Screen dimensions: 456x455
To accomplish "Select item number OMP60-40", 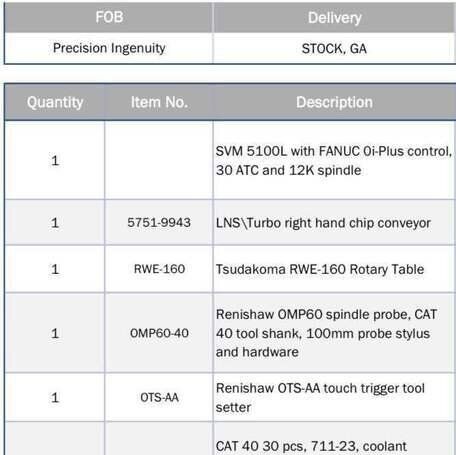I will [x=159, y=333].
